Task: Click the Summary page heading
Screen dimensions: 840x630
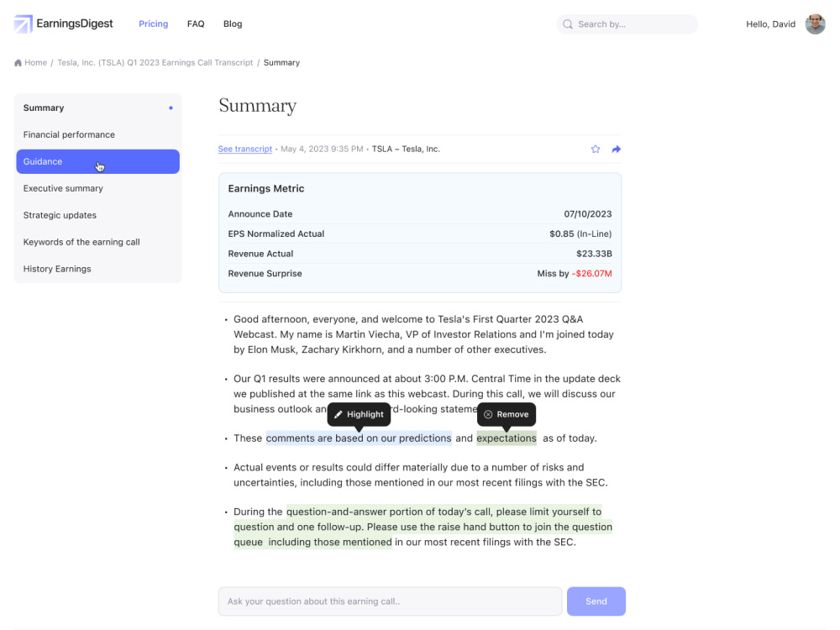Action: click(x=258, y=106)
